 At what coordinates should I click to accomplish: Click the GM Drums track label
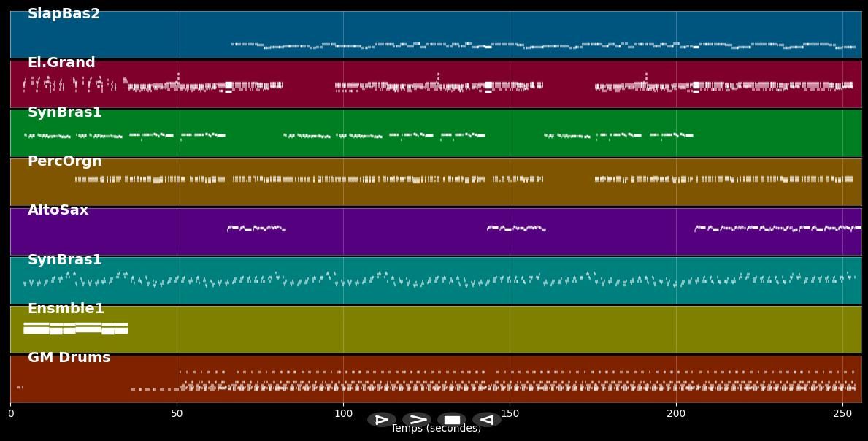pos(69,358)
